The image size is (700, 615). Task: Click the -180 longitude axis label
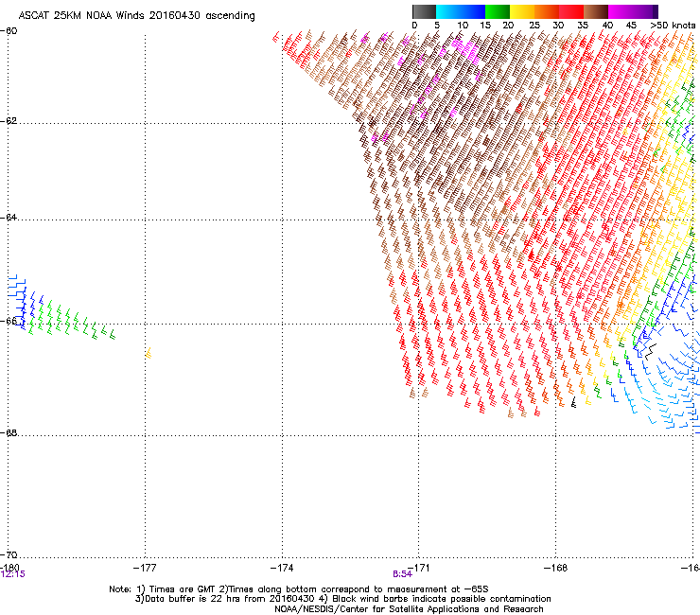pyautogui.click(x=9, y=567)
